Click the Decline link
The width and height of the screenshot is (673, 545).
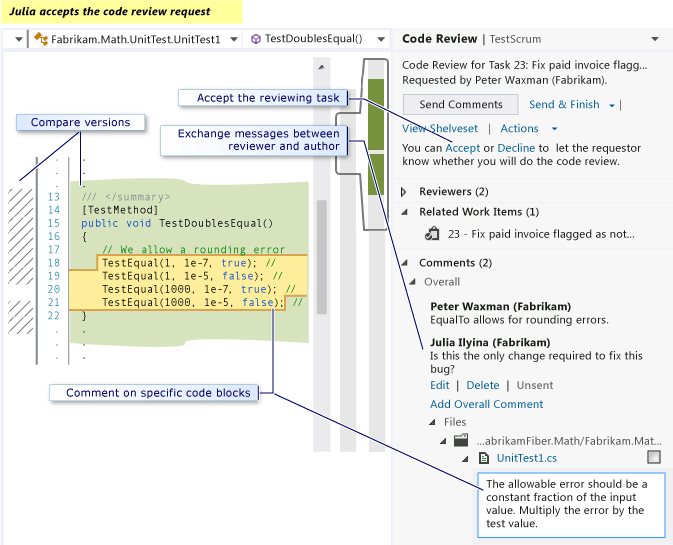coord(517,148)
